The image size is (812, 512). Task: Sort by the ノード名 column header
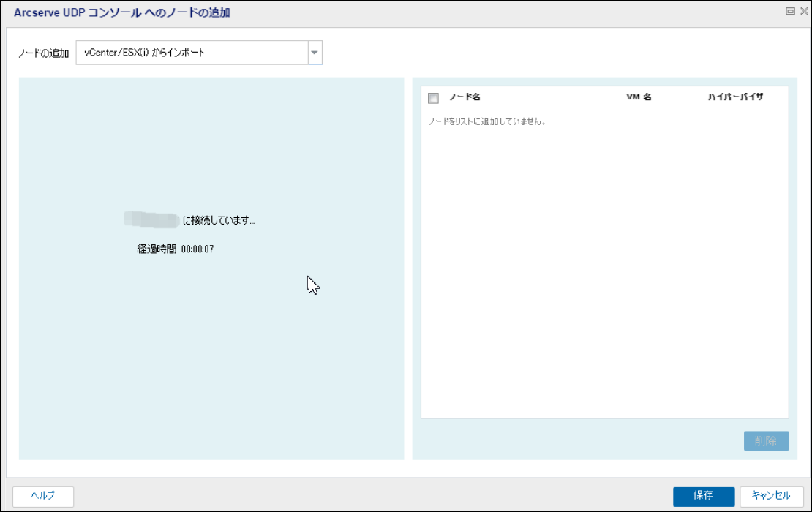(465, 97)
